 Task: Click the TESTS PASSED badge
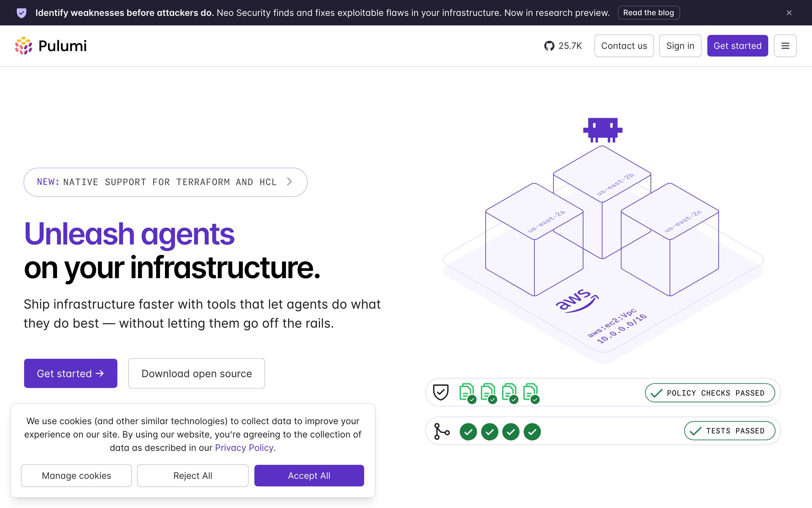(730, 431)
